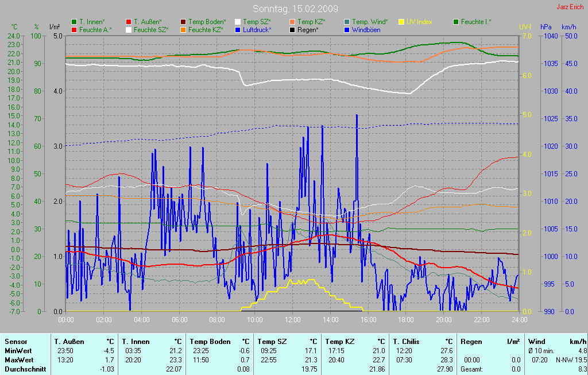Click the dark red Temp Boden legend swatch

tap(183, 22)
